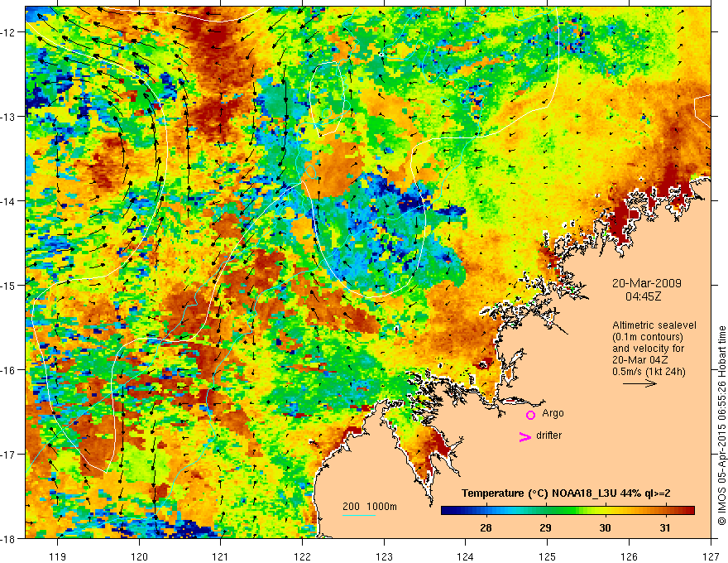Click the 'and velocity for' caption line

click(648, 349)
